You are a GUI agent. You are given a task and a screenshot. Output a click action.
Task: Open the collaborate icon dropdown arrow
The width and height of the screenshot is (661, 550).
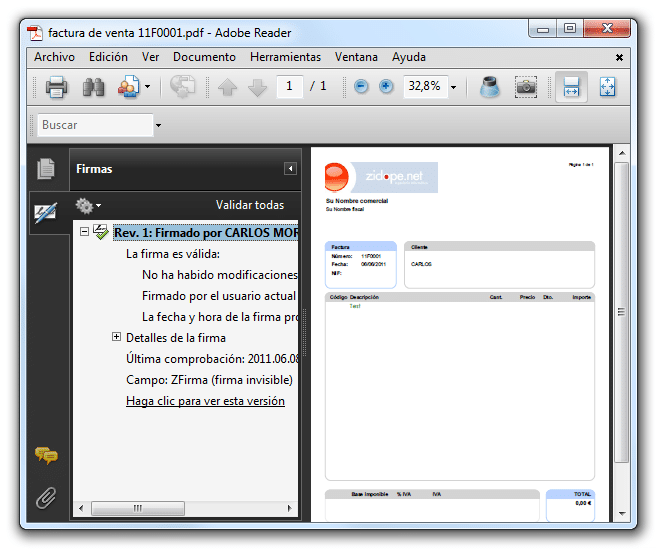click(x=148, y=87)
